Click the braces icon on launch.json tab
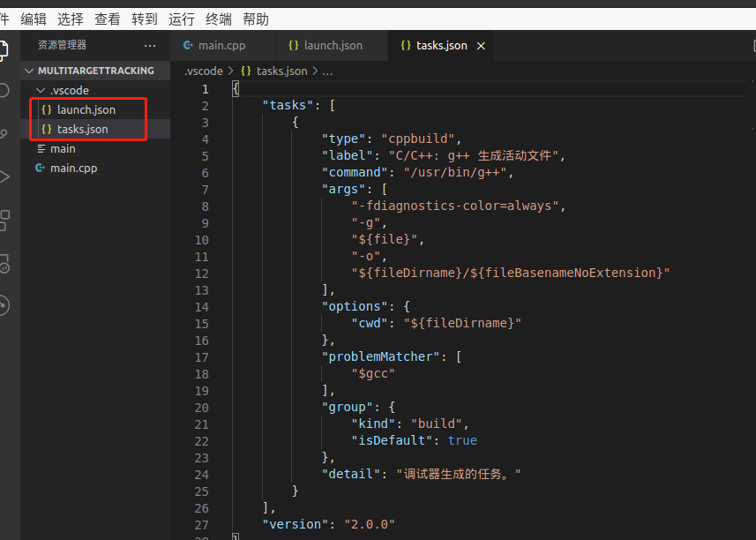 (293, 45)
